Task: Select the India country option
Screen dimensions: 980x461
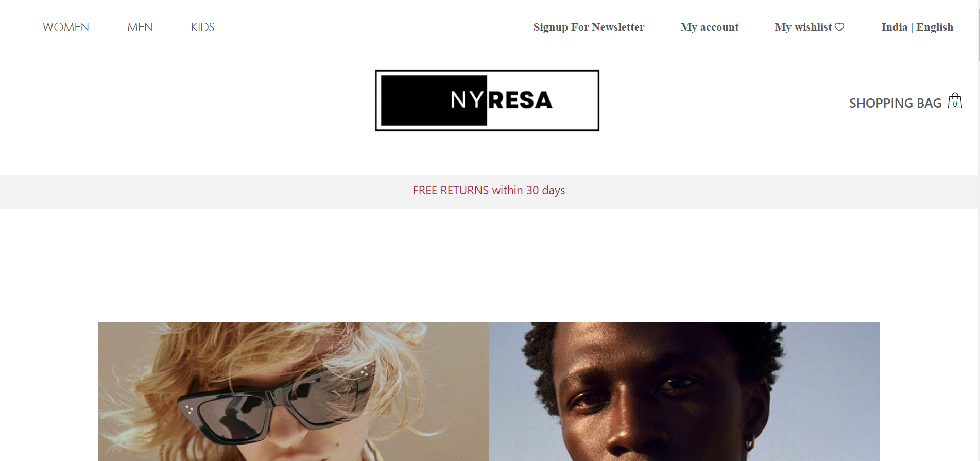Action: pos(894,27)
